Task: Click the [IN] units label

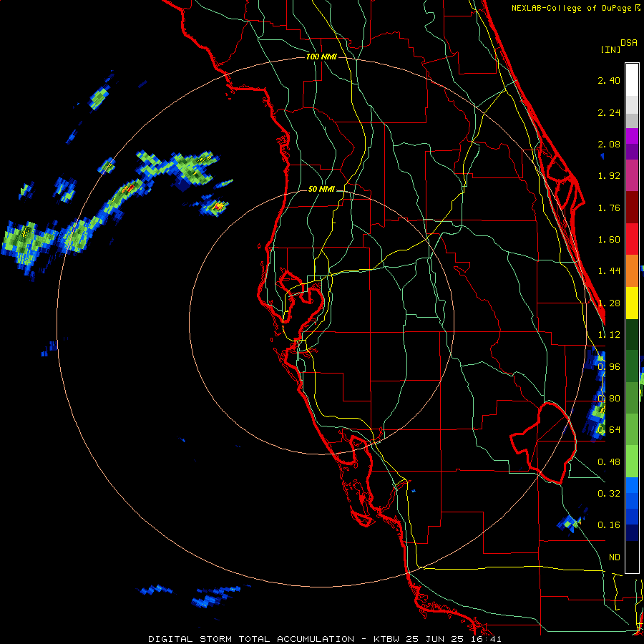Action: point(610,49)
